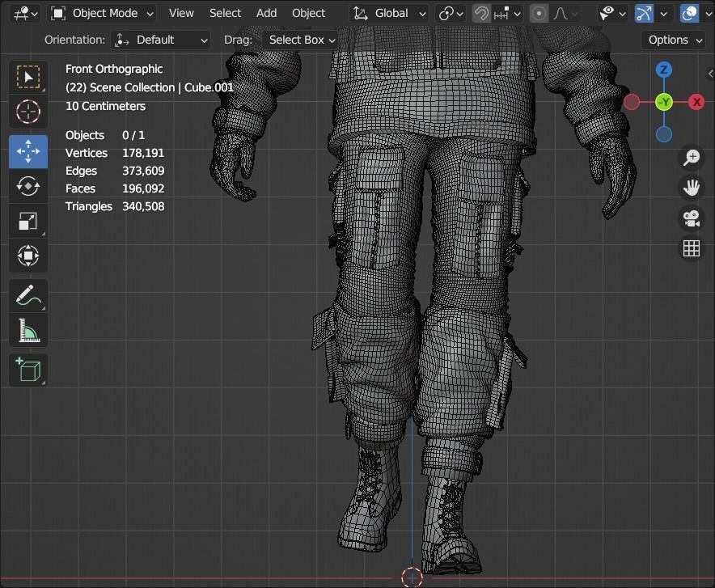Click the transform orientation axes icon

(x=360, y=14)
